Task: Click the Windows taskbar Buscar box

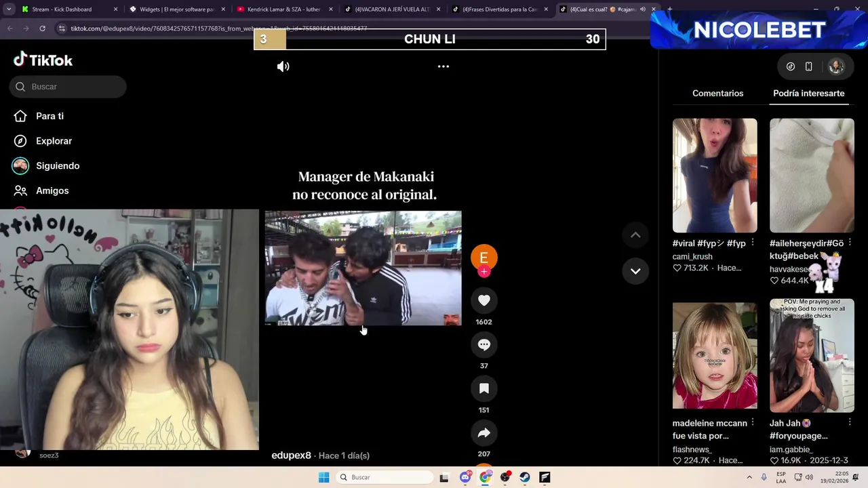Action: point(385,477)
